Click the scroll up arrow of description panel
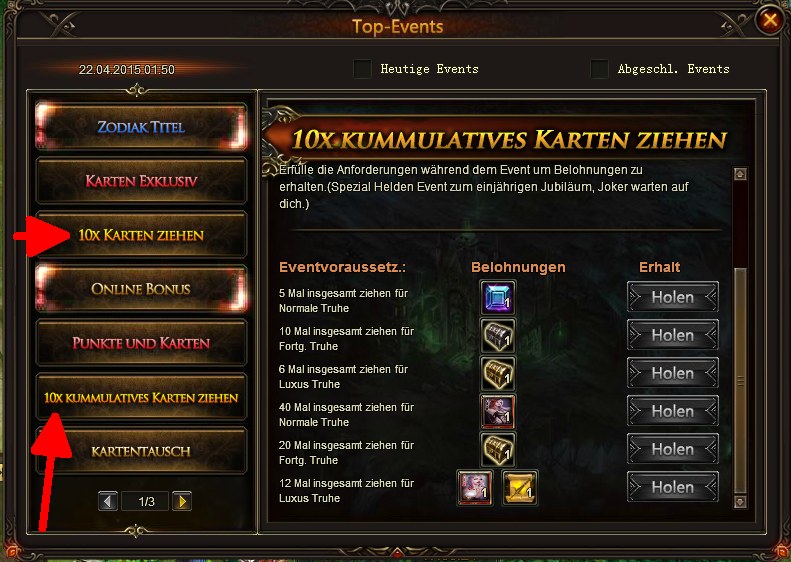 (x=740, y=175)
